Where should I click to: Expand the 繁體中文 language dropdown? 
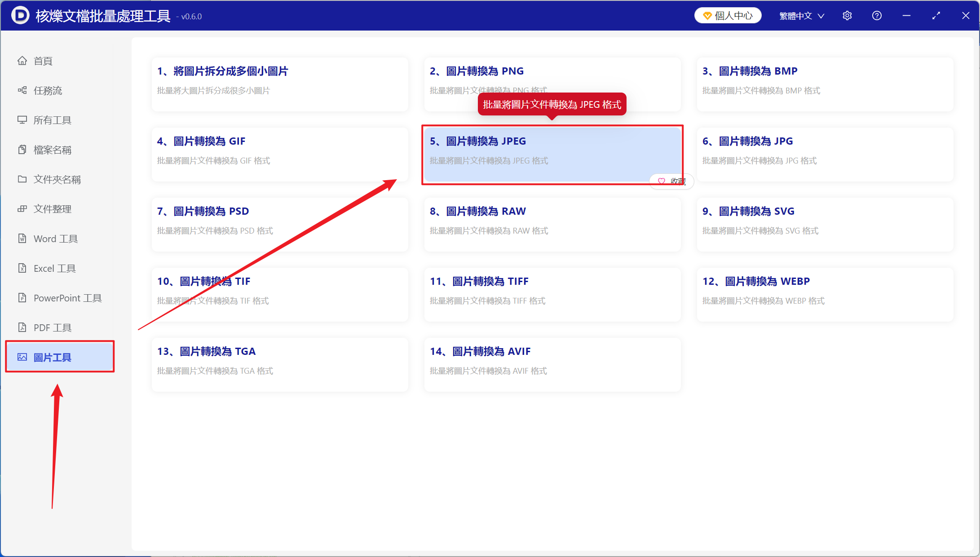(802, 16)
